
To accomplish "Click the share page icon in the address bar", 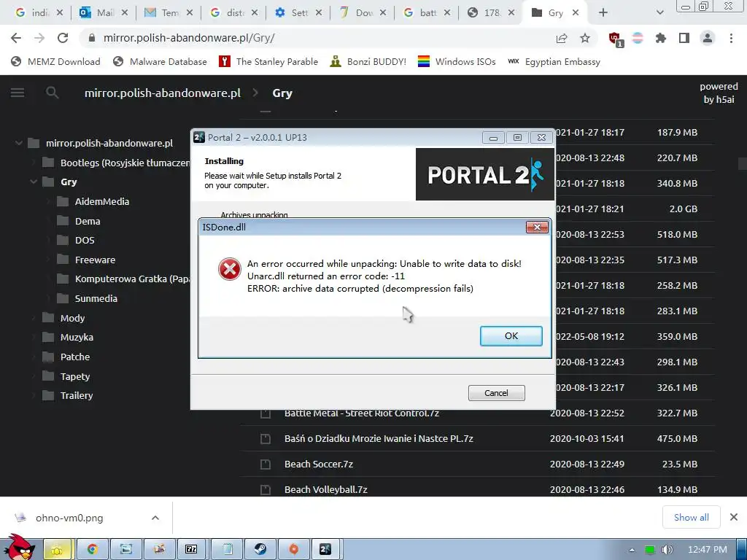I will tap(562, 38).
